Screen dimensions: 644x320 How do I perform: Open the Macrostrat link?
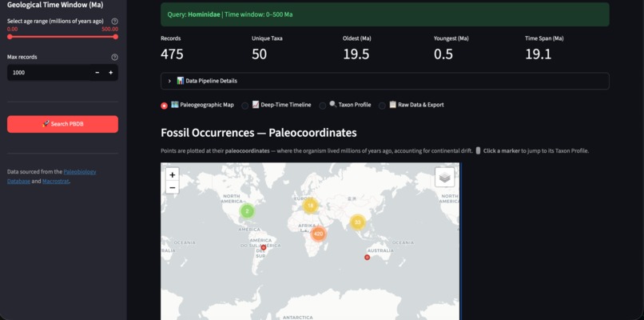[x=55, y=181]
